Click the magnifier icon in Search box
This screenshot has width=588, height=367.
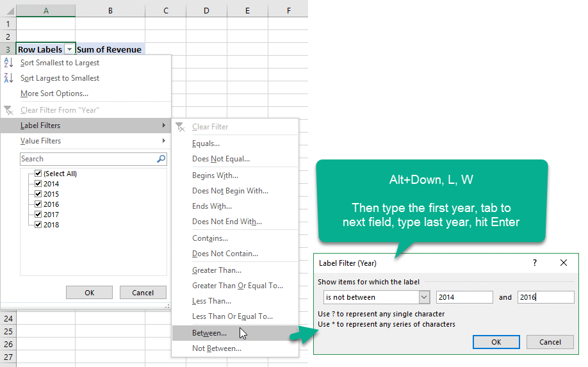pyautogui.click(x=161, y=159)
